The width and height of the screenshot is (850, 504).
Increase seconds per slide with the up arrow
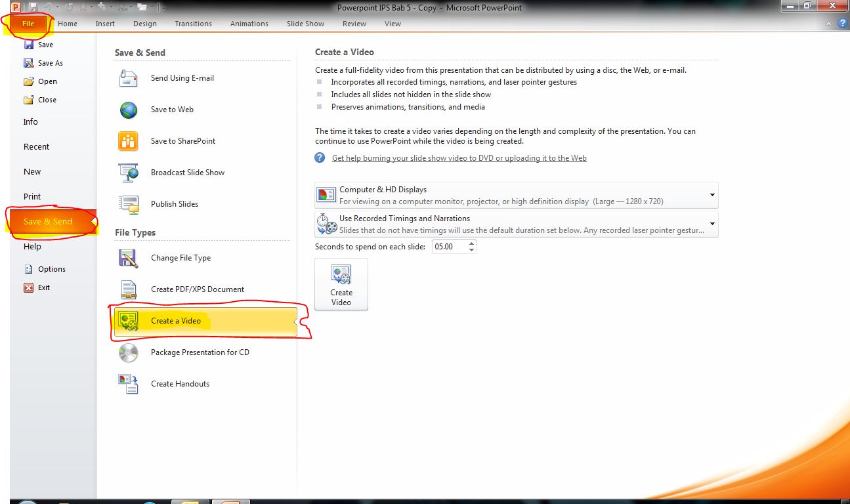(x=471, y=243)
